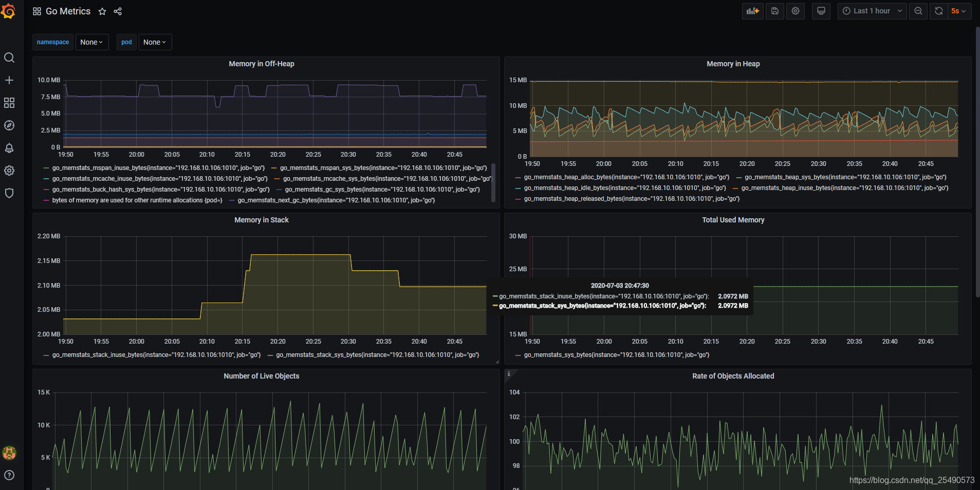Open the 5s refresh interval dropdown

(x=959, y=11)
